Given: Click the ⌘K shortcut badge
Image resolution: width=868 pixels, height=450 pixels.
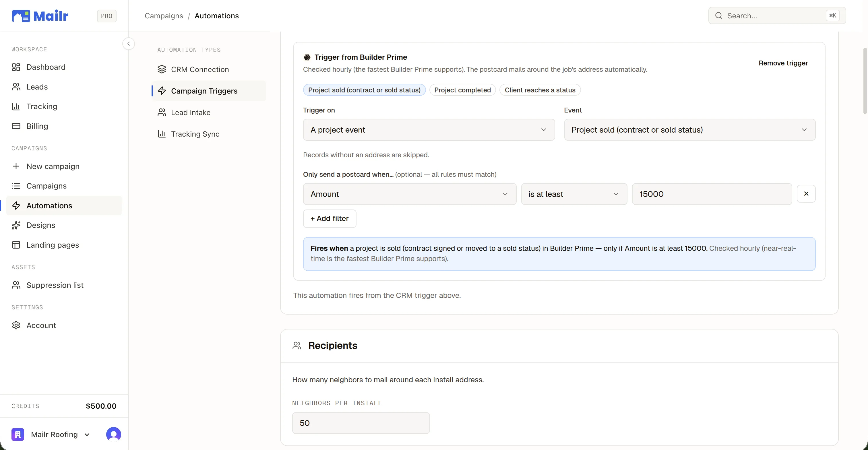Looking at the screenshot, I should [x=832, y=15].
